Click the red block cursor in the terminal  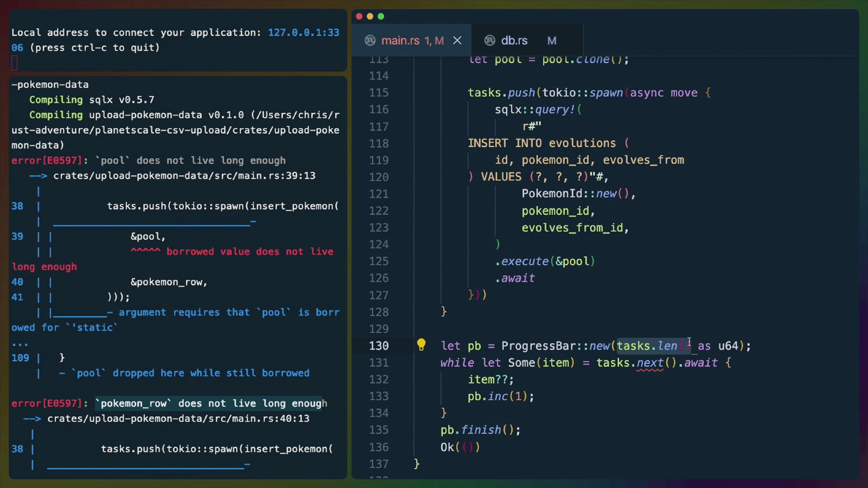[15, 63]
